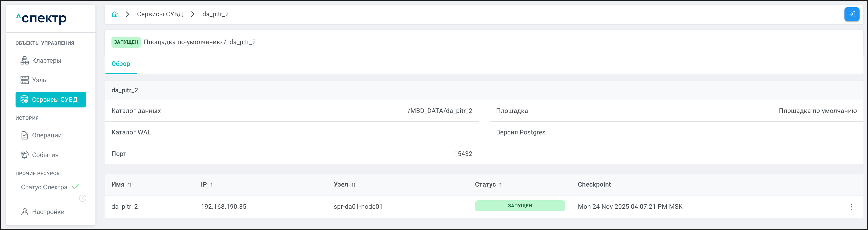Open Статус Спектра page
Viewport: 868px width, 230px height.
44,187
